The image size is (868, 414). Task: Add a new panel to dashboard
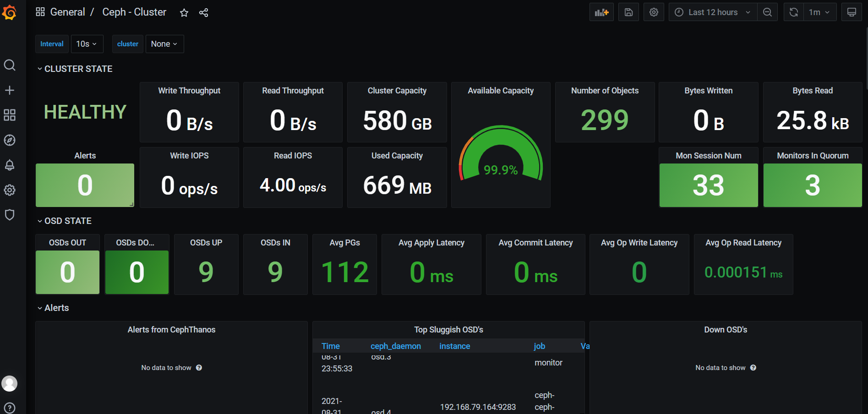click(x=601, y=12)
